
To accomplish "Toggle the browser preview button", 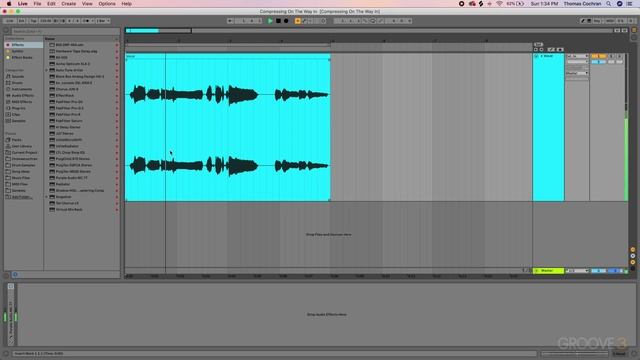I will point(15,274).
